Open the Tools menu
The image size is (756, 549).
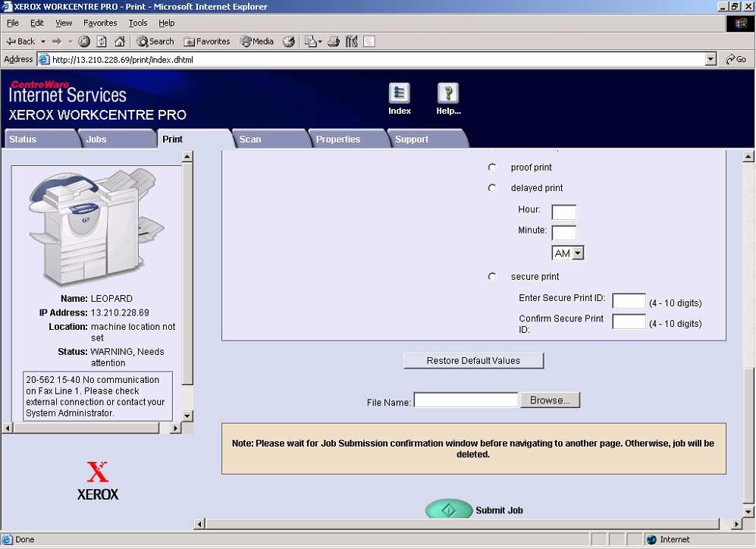click(x=138, y=23)
